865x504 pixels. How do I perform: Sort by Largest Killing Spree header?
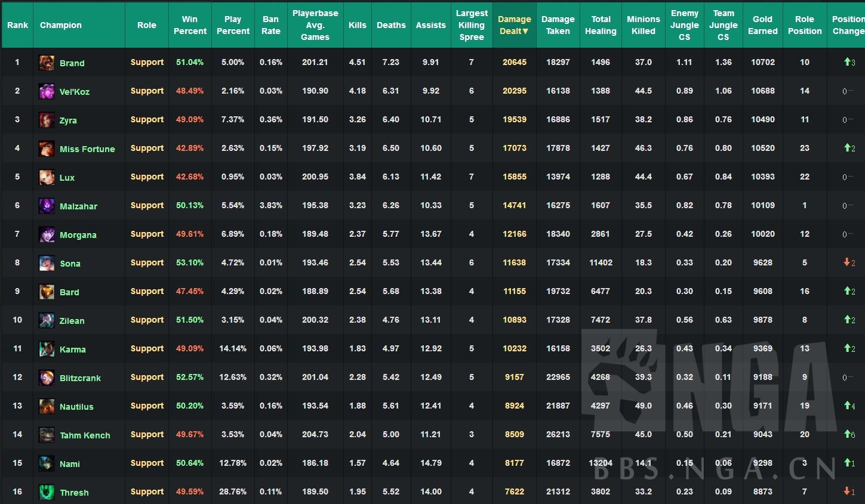pyautogui.click(x=471, y=25)
